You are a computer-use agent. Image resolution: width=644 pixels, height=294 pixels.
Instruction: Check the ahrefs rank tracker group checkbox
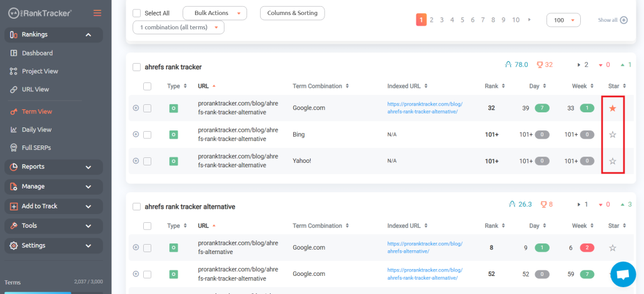click(x=137, y=67)
